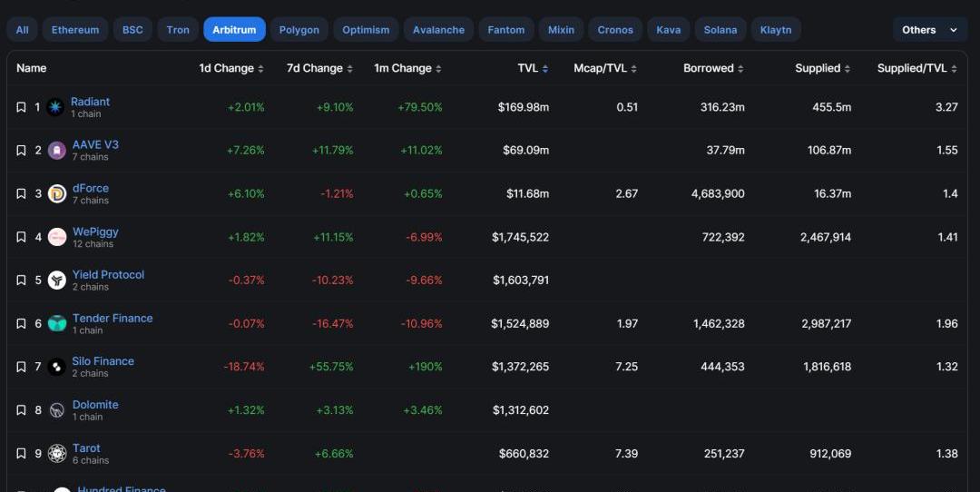Open the Dolomite protocol link
The width and height of the screenshot is (980, 492).
click(95, 405)
